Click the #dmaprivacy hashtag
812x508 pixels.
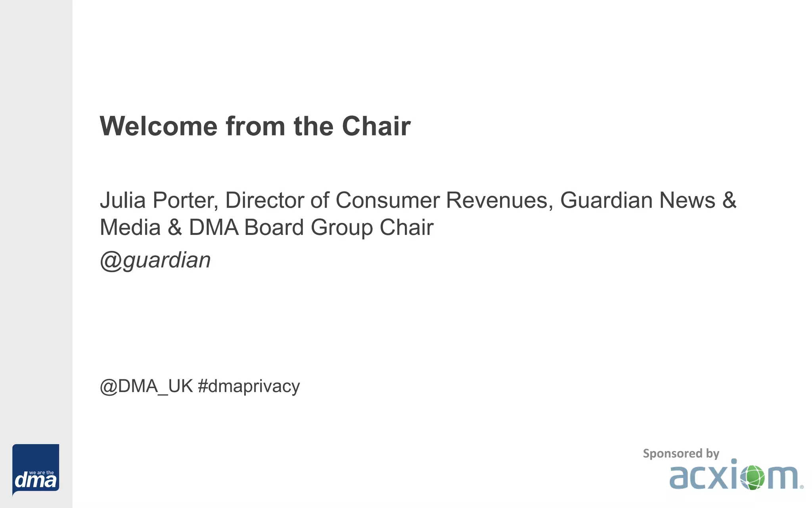(x=249, y=386)
